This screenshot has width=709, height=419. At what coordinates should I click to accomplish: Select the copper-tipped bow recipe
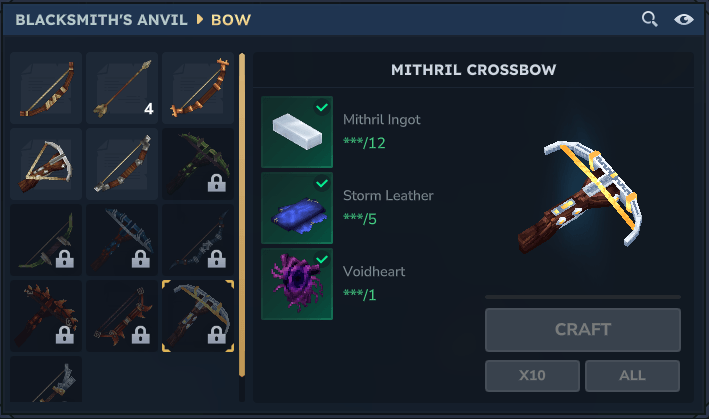click(198, 88)
